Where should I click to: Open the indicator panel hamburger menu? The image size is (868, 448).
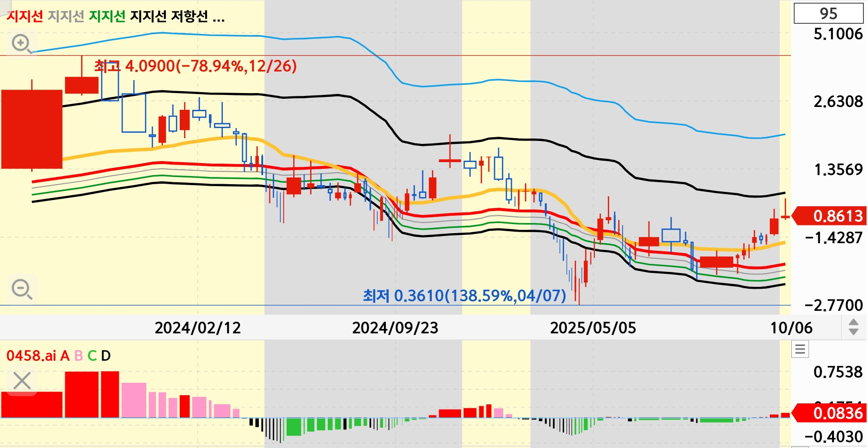(800, 349)
